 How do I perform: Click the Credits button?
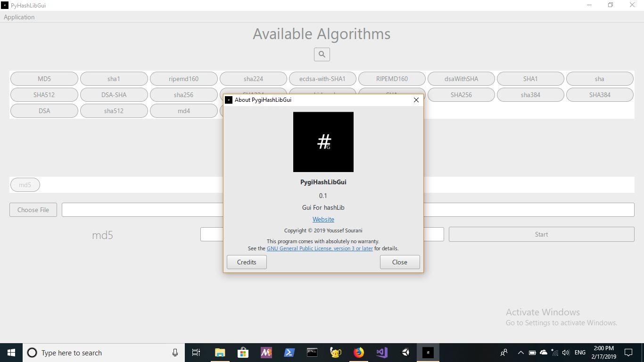[x=247, y=262]
